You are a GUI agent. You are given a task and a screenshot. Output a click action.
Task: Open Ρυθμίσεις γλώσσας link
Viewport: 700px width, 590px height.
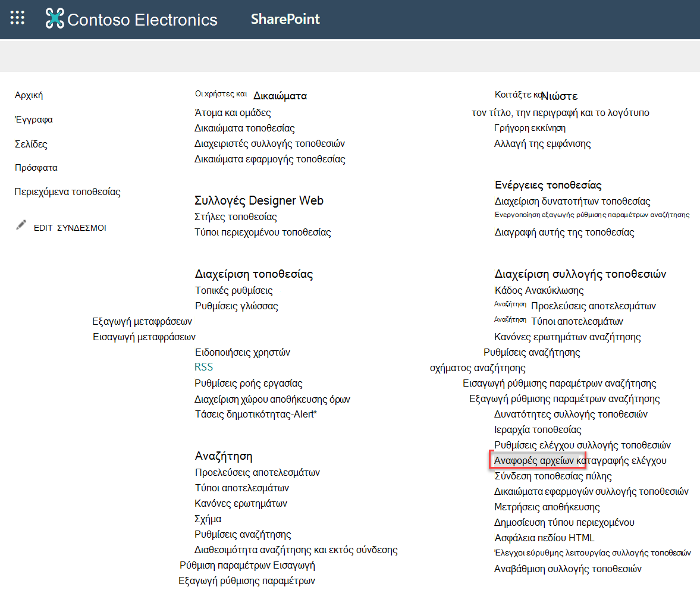pyautogui.click(x=237, y=306)
